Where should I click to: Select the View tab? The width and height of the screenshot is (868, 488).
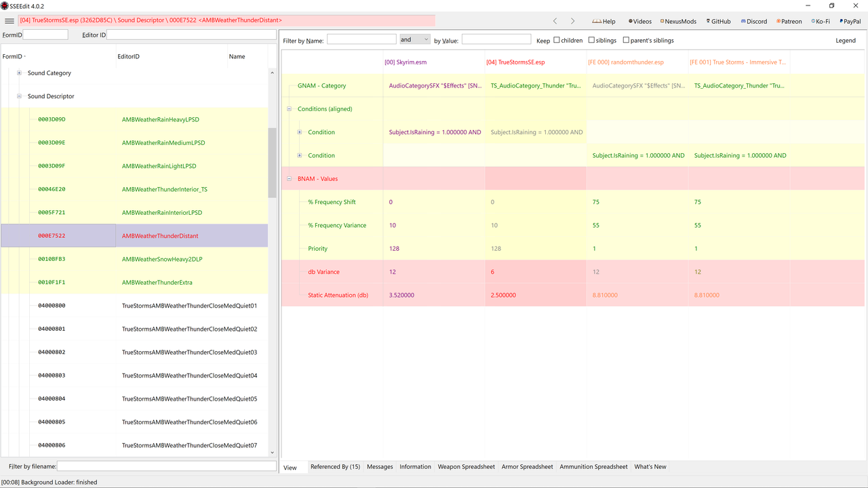tap(290, 468)
